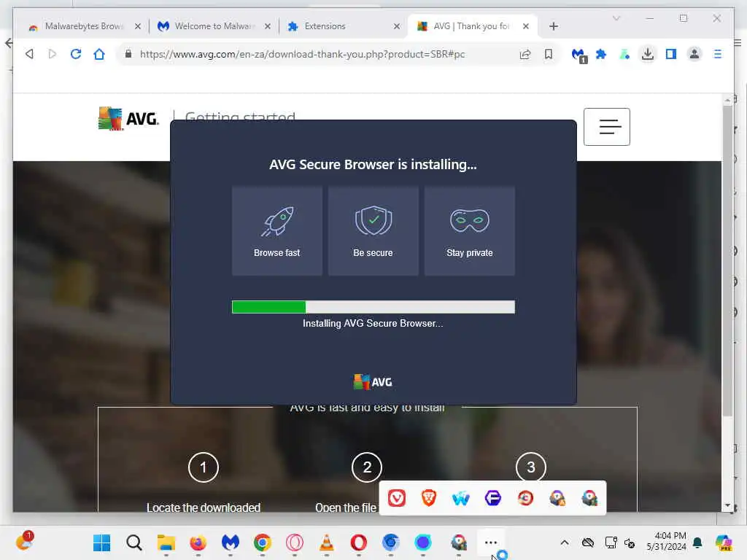Viewport: 747px width, 560px height.
Task: Open the AVG site hamburger menu
Action: coord(607,127)
